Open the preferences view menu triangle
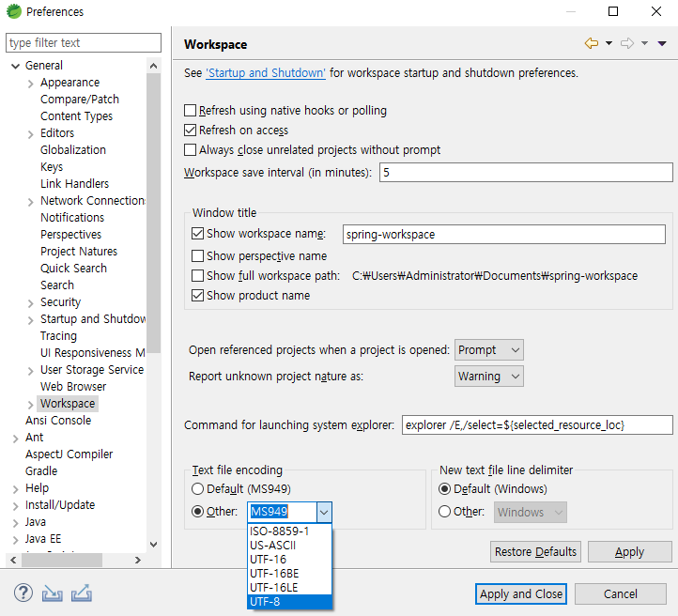 [x=662, y=43]
